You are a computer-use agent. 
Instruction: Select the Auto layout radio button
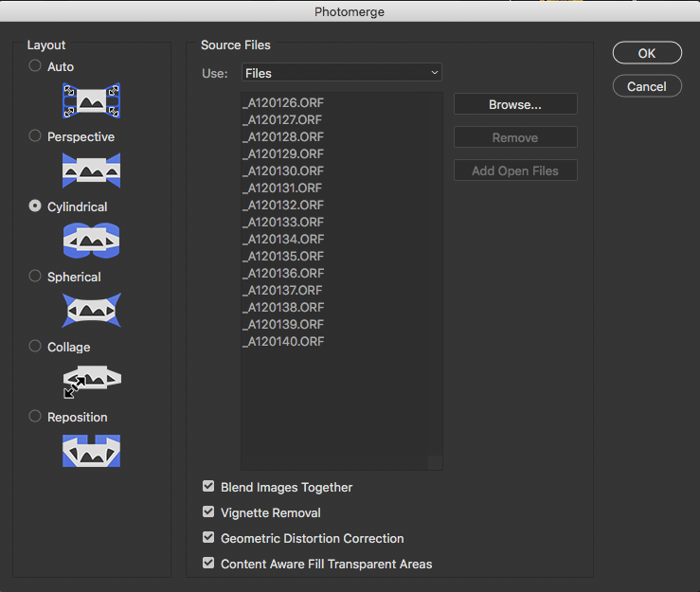35,66
